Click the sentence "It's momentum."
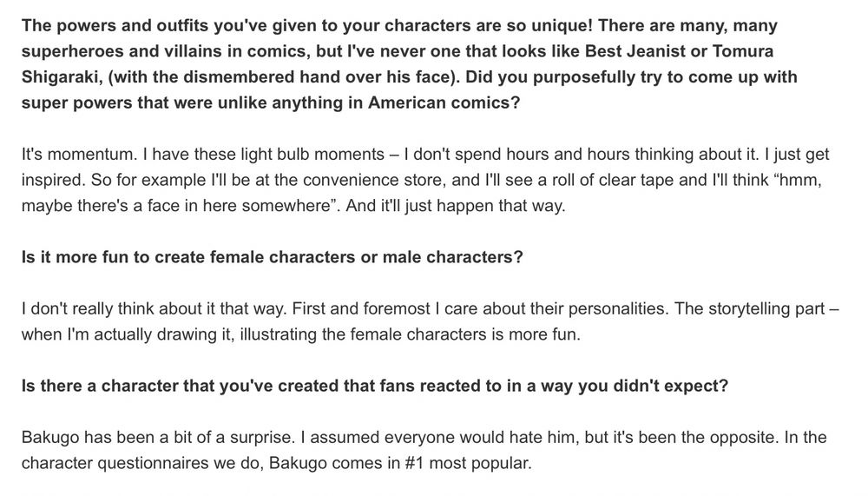868x496 pixels. [x=80, y=154]
